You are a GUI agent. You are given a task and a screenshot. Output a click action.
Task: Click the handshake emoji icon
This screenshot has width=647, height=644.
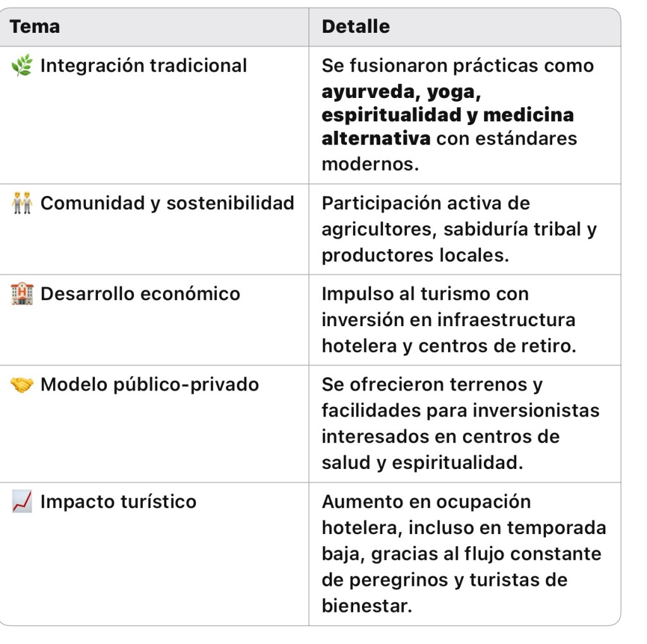[x=22, y=385]
